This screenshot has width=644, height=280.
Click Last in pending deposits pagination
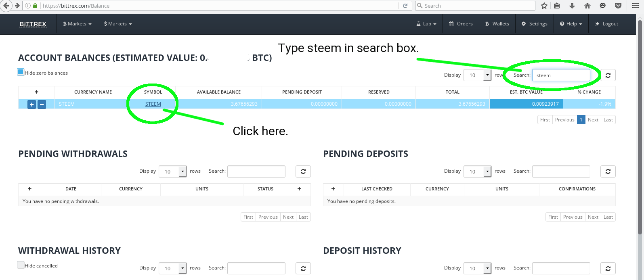[608, 217]
